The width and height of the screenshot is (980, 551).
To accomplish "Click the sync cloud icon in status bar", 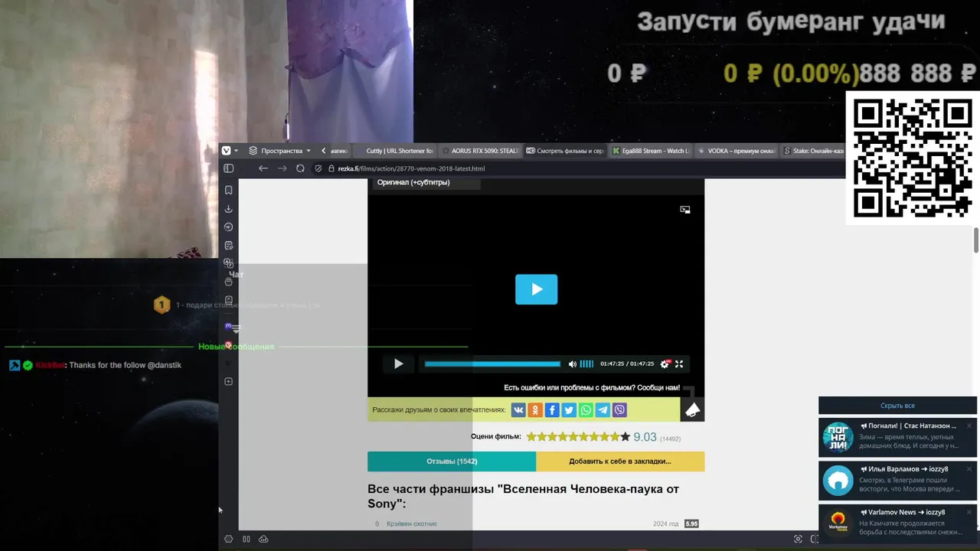I will tap(263, 539).
